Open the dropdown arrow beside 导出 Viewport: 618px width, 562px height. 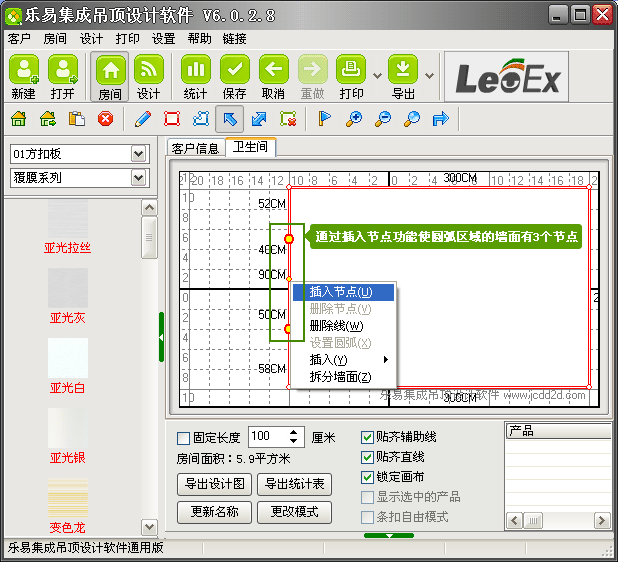click(x=429, y=75)
